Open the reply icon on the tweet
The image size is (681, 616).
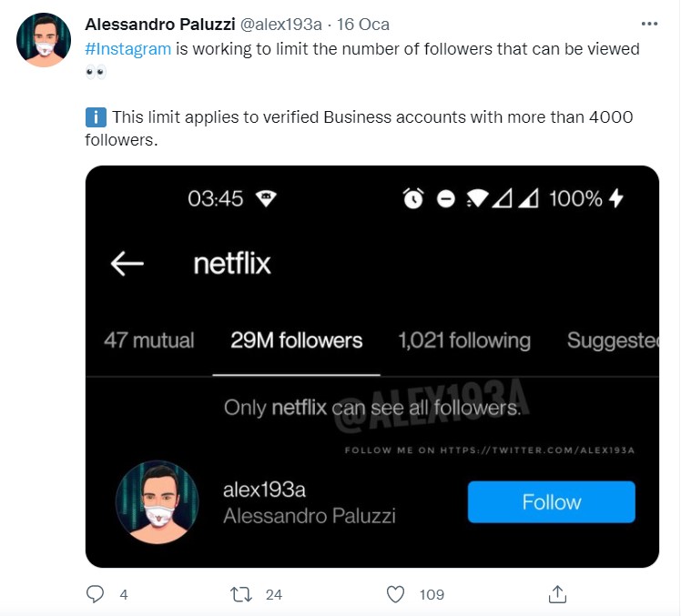[95, 594]
